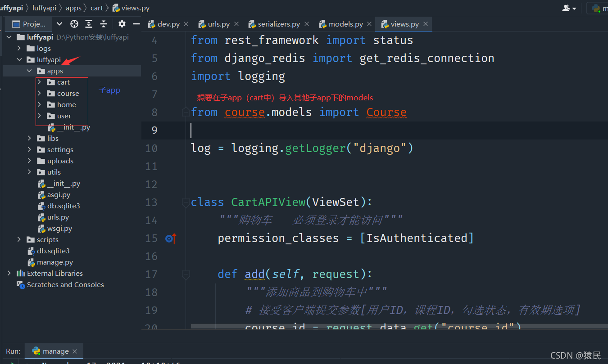Open Project panel settings gear
Screen dimensions: 608x364
(122, 24)
